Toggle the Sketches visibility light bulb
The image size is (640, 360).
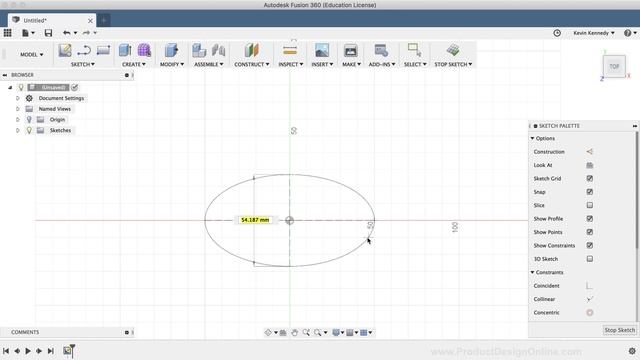coord(29,130)
